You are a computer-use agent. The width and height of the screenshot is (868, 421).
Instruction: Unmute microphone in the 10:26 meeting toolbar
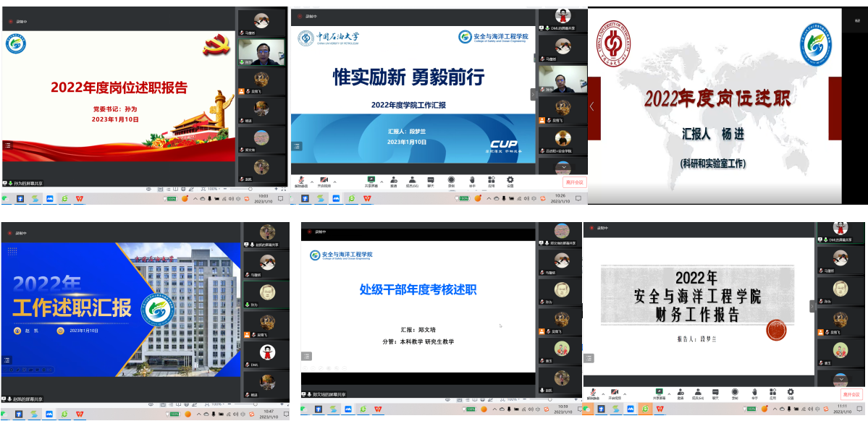point(301,180)
